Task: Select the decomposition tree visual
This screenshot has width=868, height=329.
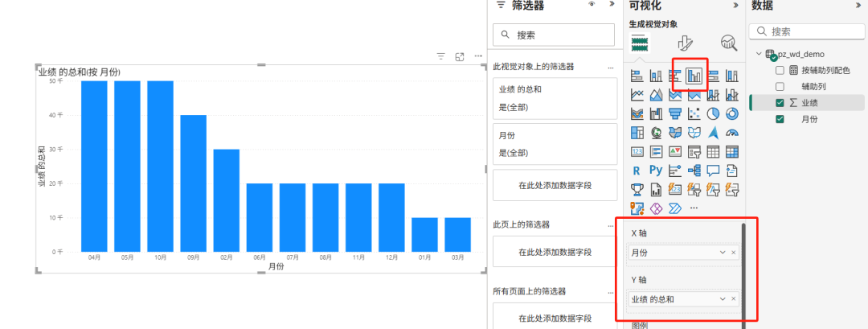Action: coord(694,171)
